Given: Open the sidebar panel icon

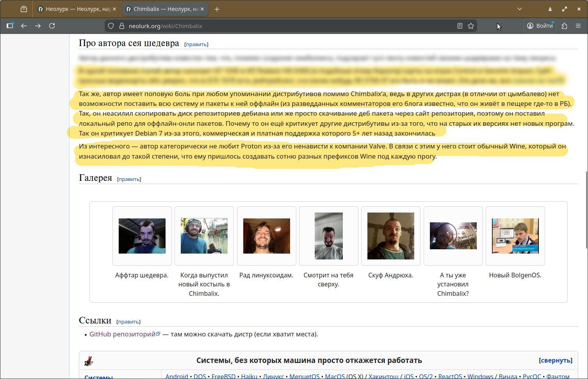Looking at the screenshot, I should pos(10,26).
